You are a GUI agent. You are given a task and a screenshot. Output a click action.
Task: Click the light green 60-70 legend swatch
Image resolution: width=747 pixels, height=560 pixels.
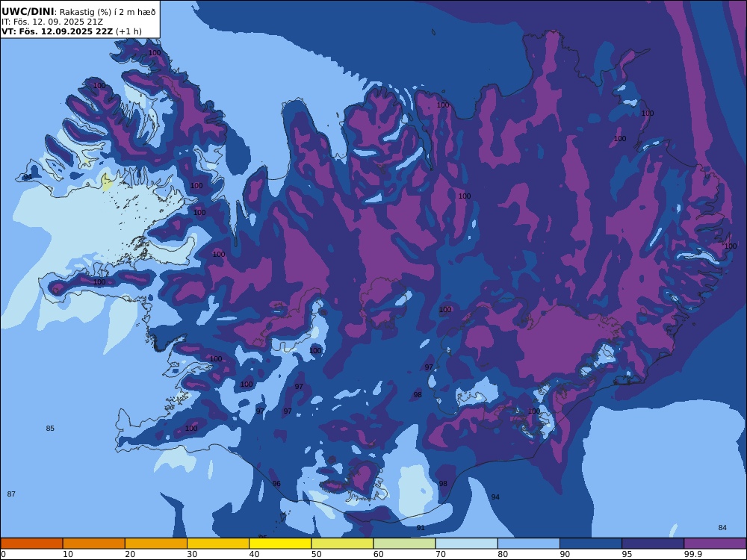[404, 544]
